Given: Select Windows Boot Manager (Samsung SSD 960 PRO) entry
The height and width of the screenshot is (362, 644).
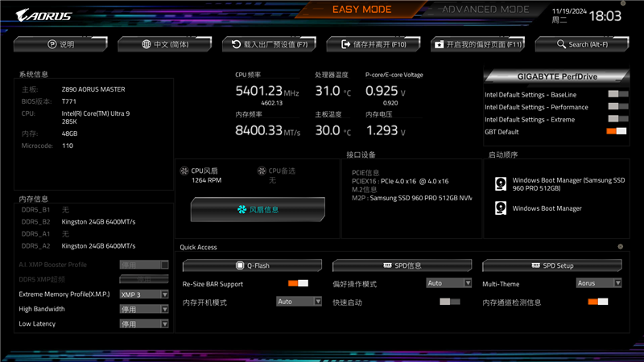Looking at the screenshot, I should [560, 184].
